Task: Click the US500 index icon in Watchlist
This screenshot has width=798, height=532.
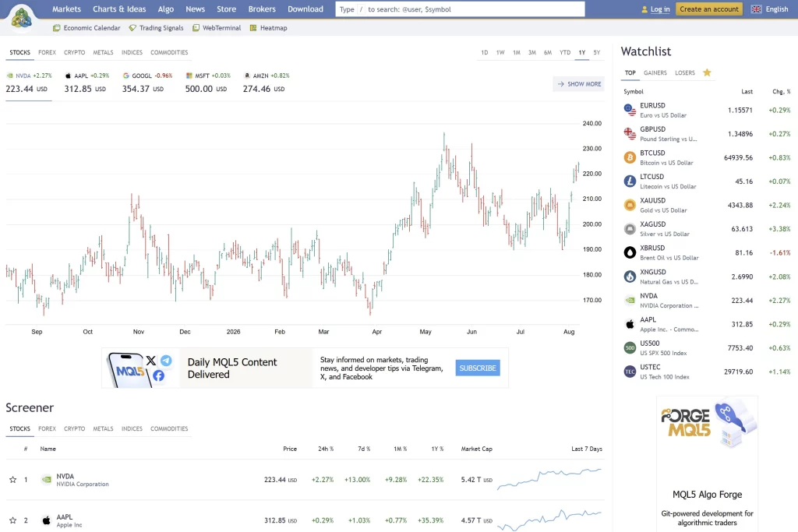Action: 630,348
